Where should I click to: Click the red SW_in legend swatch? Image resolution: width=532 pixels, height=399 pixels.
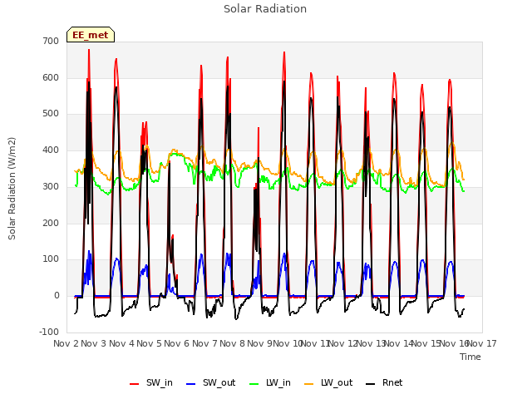click(135, 384)
